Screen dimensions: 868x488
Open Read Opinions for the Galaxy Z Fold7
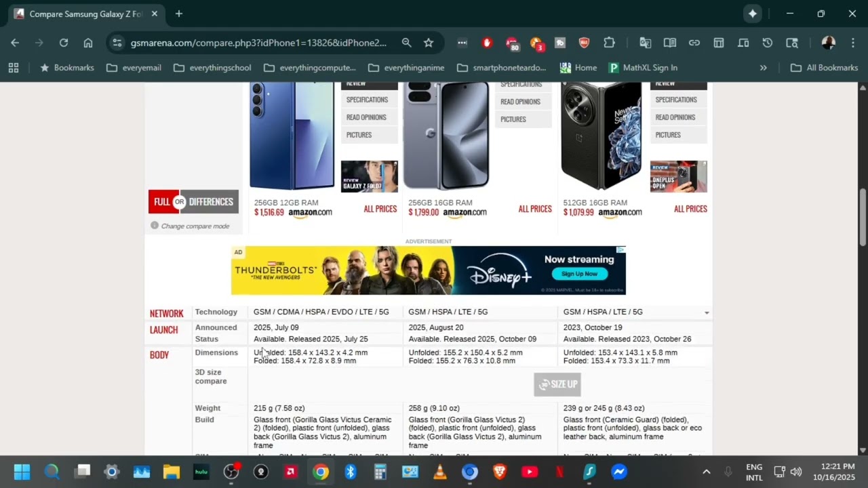point(369,117)
